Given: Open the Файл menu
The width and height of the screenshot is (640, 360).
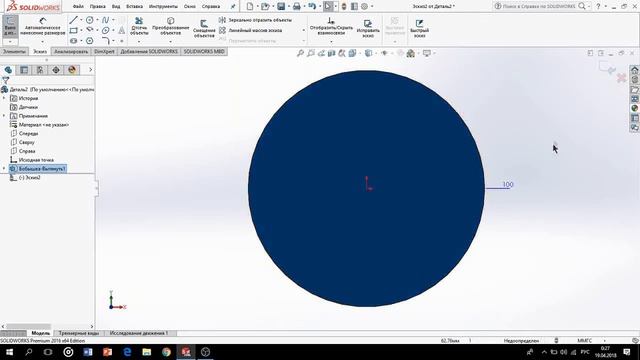Looking at the screenshot, I should click(78, 7).
